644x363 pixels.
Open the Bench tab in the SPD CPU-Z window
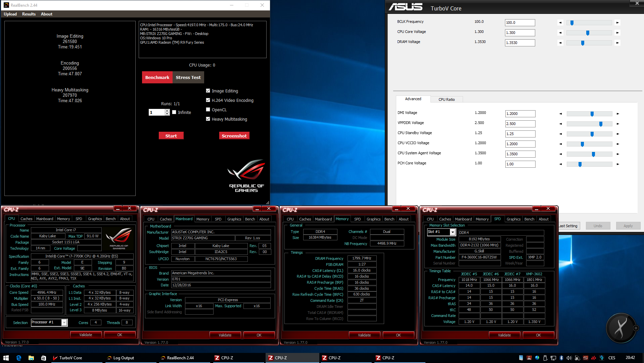coord(529,219)
